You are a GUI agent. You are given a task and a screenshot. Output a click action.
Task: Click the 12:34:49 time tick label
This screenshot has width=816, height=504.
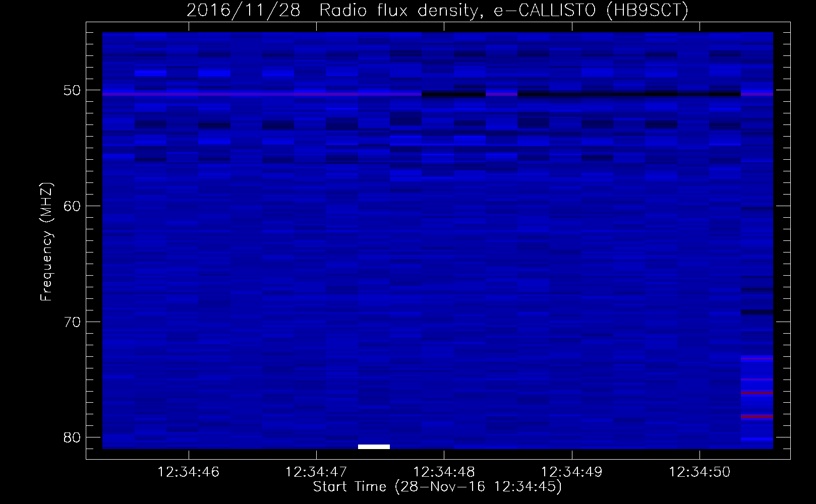tap(572, 472)
